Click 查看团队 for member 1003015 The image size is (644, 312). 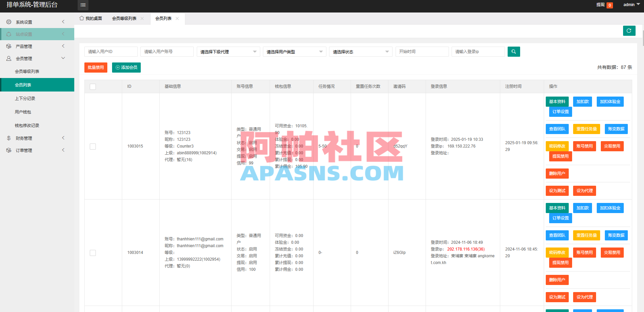tap(557, 129)
